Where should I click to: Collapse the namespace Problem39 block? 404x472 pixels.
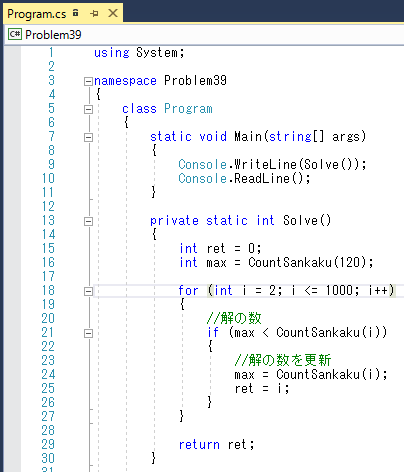point(88,81)
